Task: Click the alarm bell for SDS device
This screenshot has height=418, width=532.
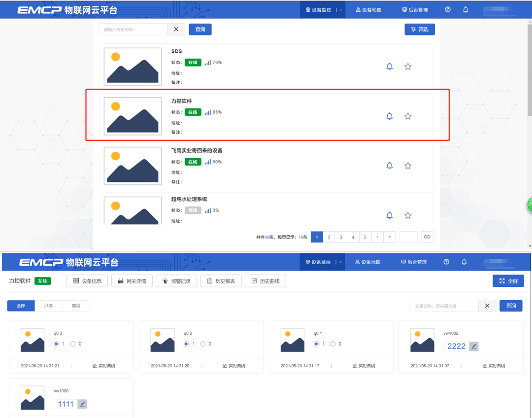Action: coord(390,67)
